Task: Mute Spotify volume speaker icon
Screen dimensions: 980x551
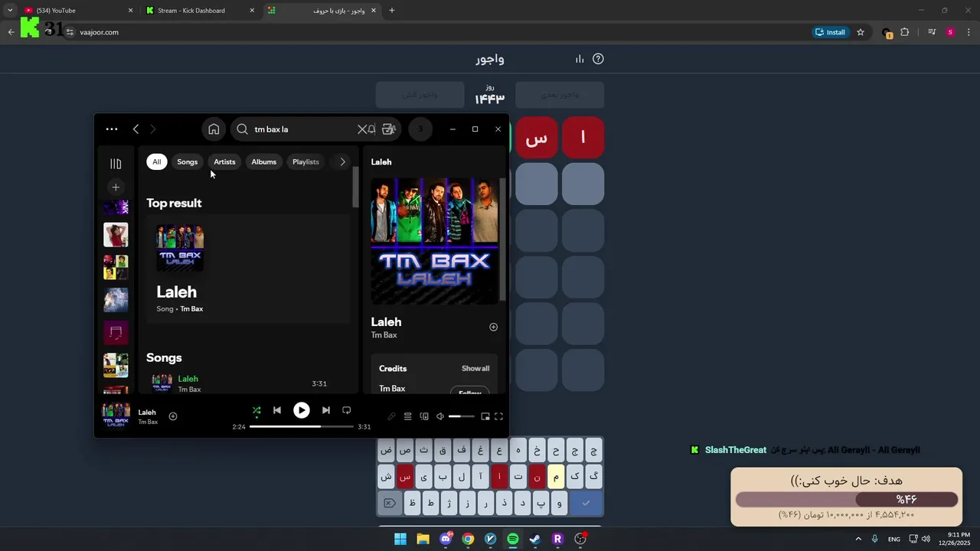Action: [440, 416]
